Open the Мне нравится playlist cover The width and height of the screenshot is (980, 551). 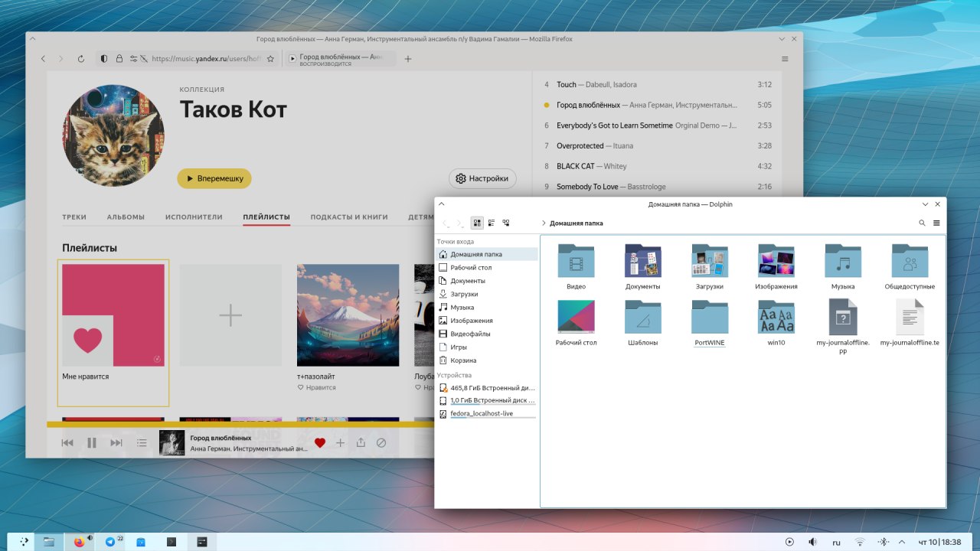click(113, 315)
